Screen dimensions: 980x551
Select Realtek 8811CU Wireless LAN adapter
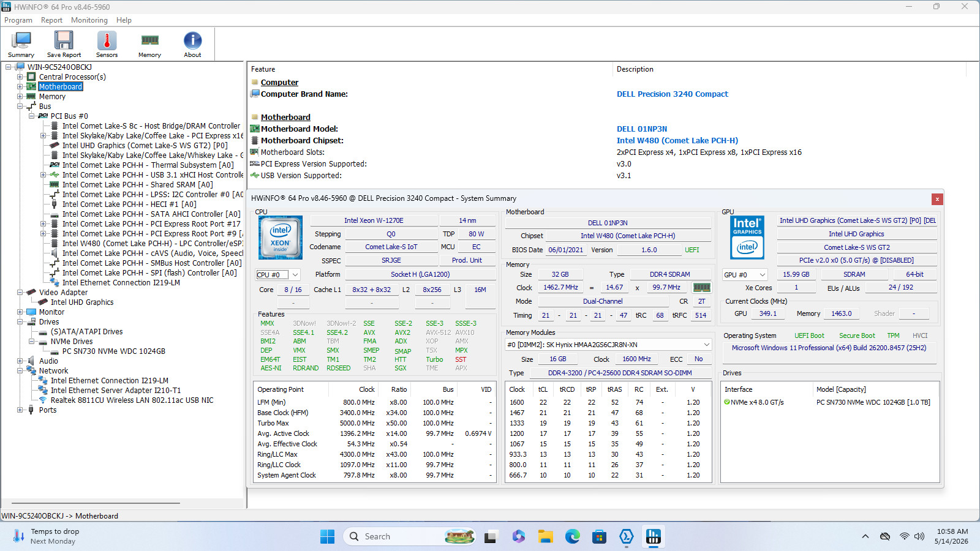132,400
